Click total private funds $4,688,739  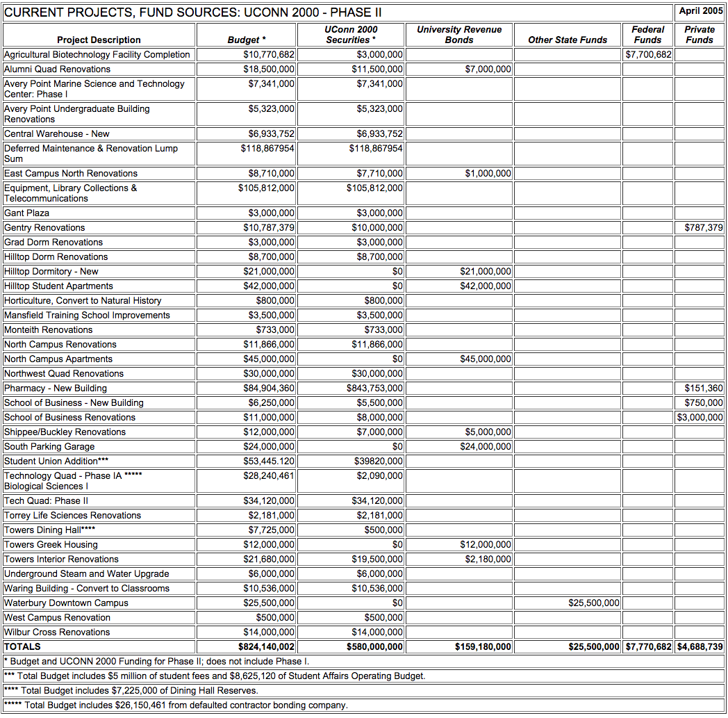click(700, 646)
